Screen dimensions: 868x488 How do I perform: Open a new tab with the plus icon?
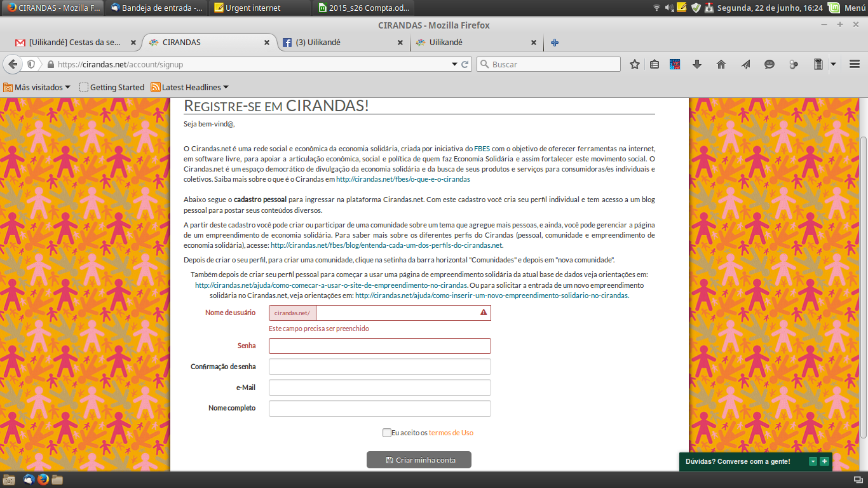pyautogui.click(x=555, y=43)
